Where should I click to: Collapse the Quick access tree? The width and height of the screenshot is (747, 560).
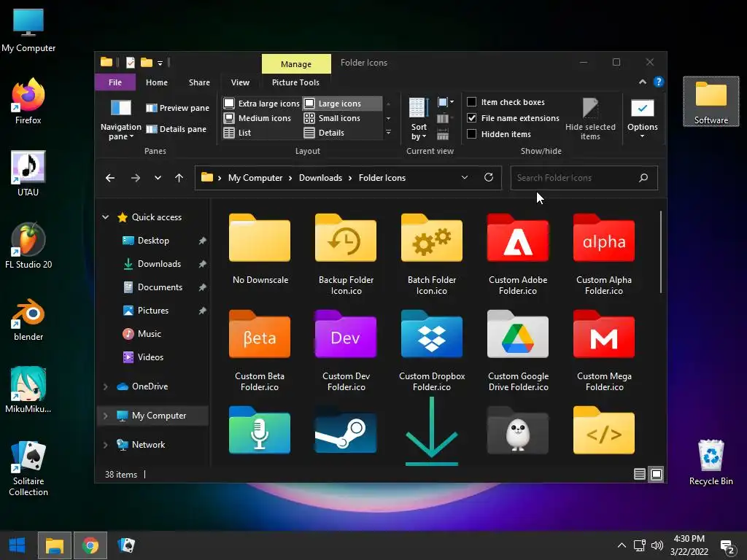tap(105, 217)
